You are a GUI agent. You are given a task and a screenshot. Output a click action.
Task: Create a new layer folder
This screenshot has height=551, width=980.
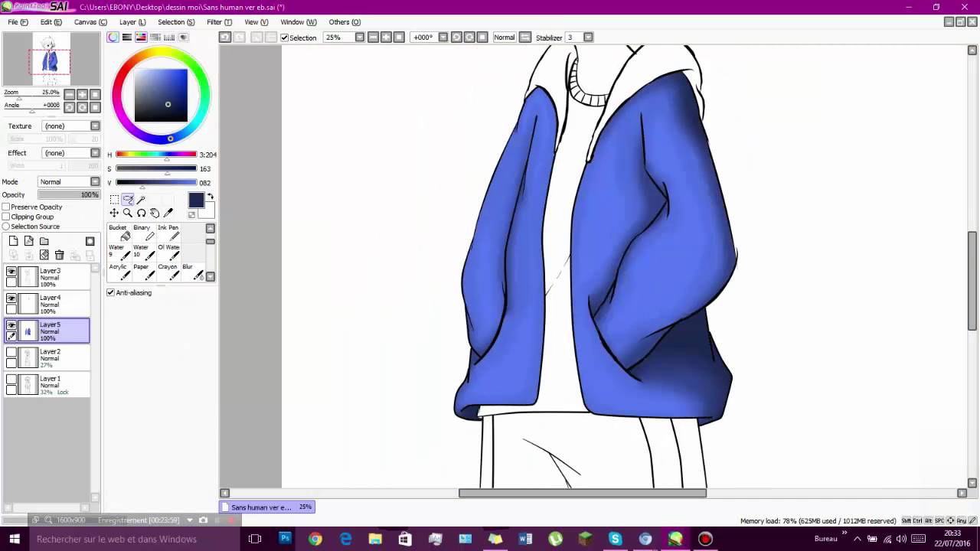pyautogui.click(x=44, y=241)
